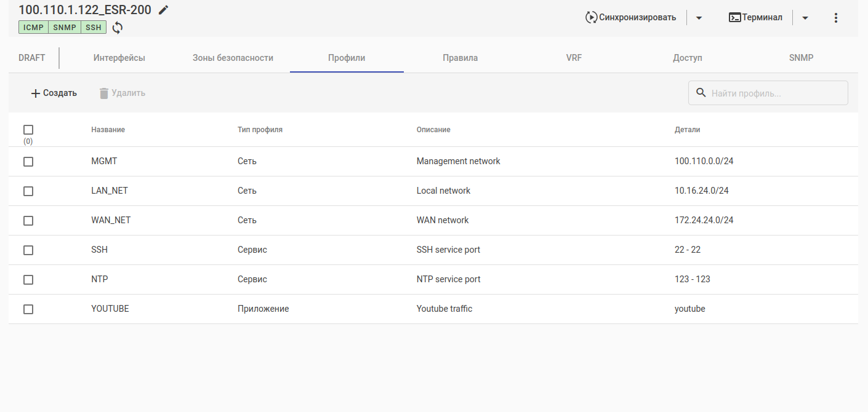Click the refresh status icon beside SSH badge
Viewport: 868px width, 412px height.
tap(118, 28)
